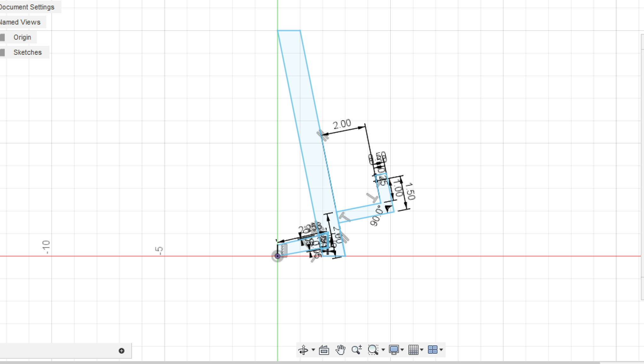Click the plus icon in comments bar
This screenshot has width=644, height=364.
click(x=122, y=351)
